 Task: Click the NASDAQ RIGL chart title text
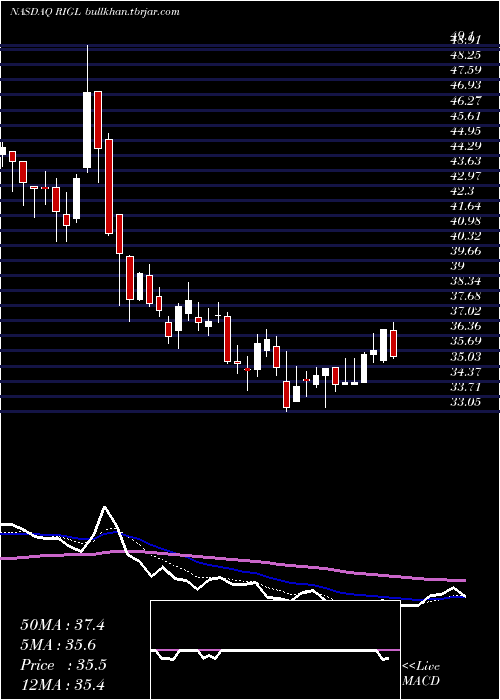(x=45, y=12)
